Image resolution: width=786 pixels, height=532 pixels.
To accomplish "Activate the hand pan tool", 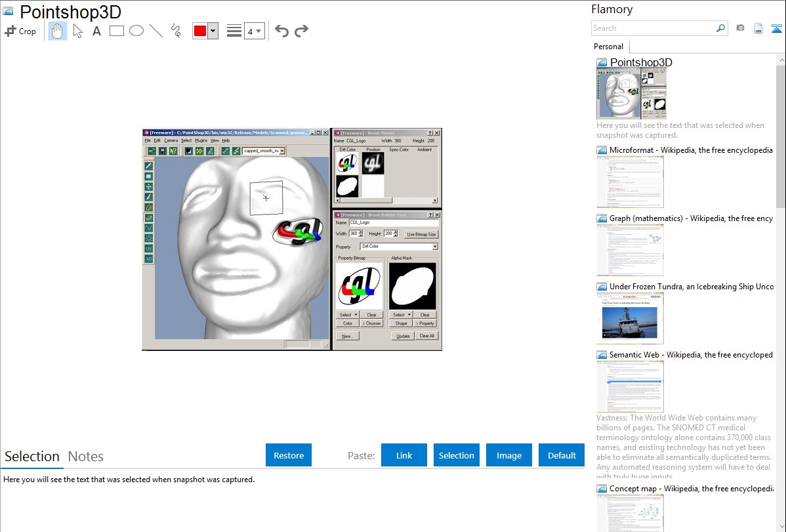I will (x=58, y=31).
